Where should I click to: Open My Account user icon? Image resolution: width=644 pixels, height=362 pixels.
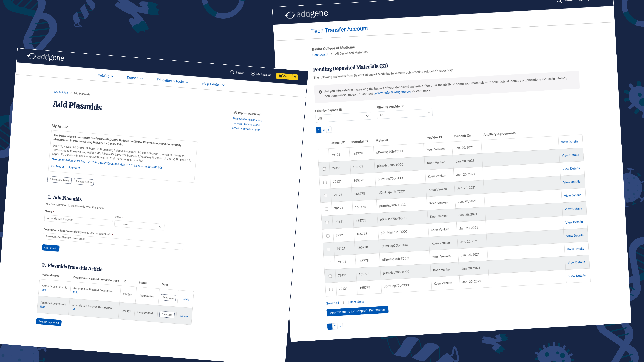pos(253,74)
